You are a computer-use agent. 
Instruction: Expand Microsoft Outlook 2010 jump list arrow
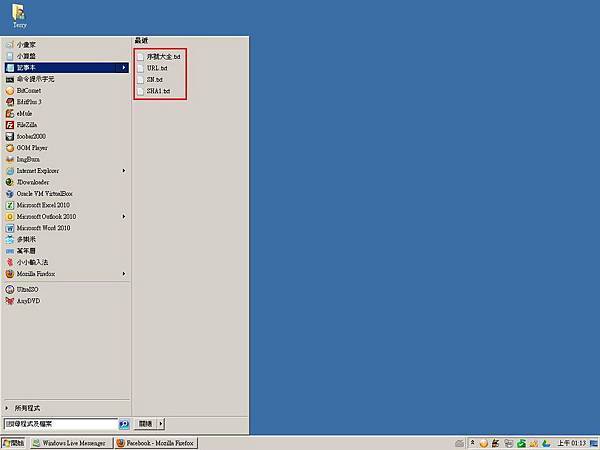coord(124,217)
